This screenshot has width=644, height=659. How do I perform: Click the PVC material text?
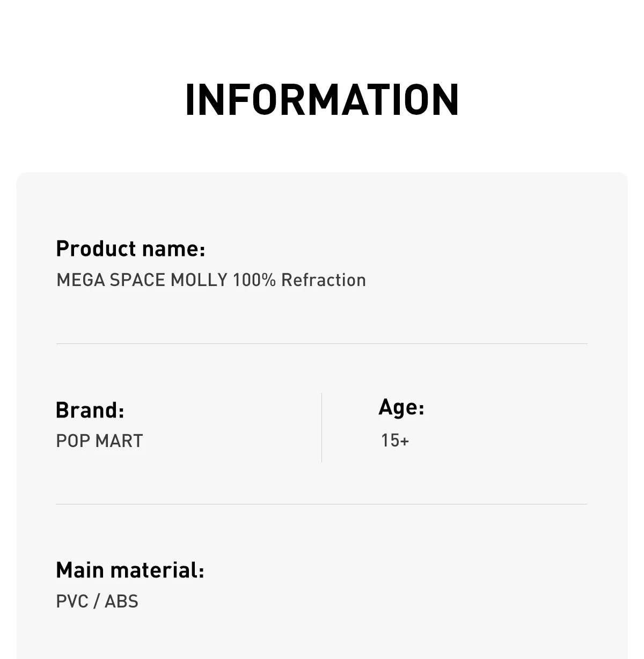[72, 602]
